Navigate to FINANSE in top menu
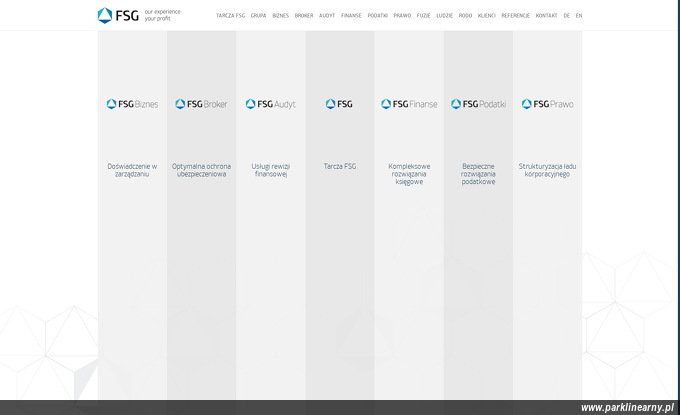Viewport: 680px width, 415px height. pyautogui.click(x=351, y=16)
